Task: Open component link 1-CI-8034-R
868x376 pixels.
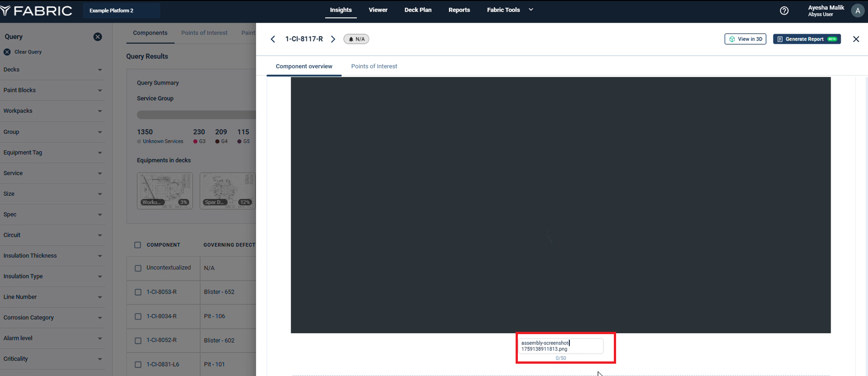Action: pyautogui.click(x=161, y=316)
